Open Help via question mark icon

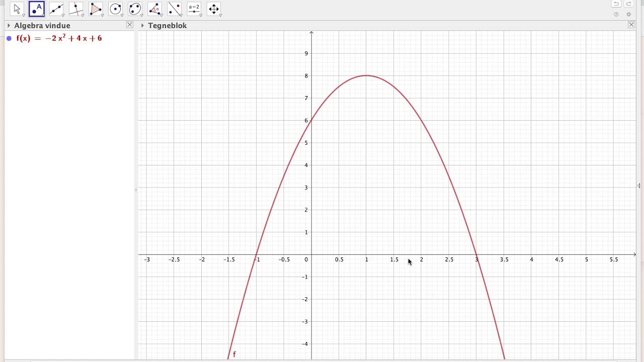coord(616,15)
